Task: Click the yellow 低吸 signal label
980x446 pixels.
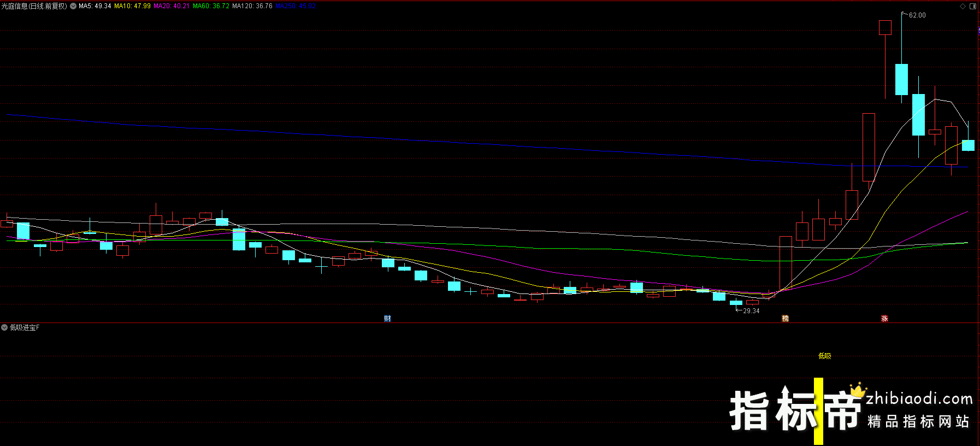Action: pyautogui.click(x=824, y=356)
